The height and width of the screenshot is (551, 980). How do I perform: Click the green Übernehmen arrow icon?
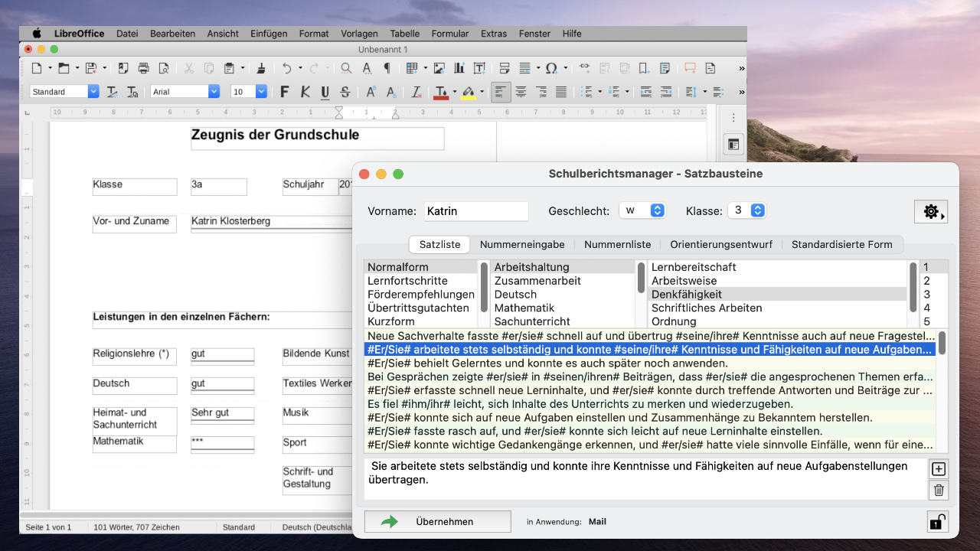(390, 521)
